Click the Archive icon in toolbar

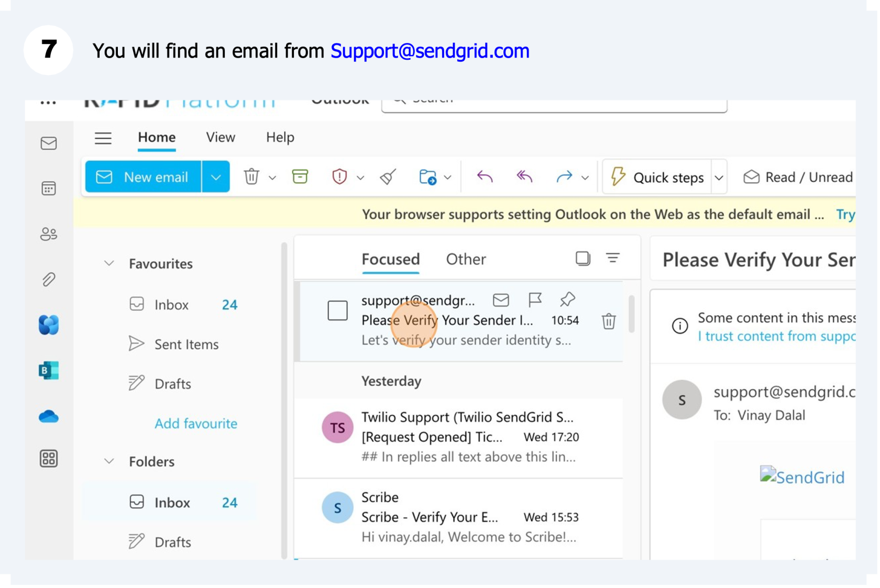[x=300, y=176]
